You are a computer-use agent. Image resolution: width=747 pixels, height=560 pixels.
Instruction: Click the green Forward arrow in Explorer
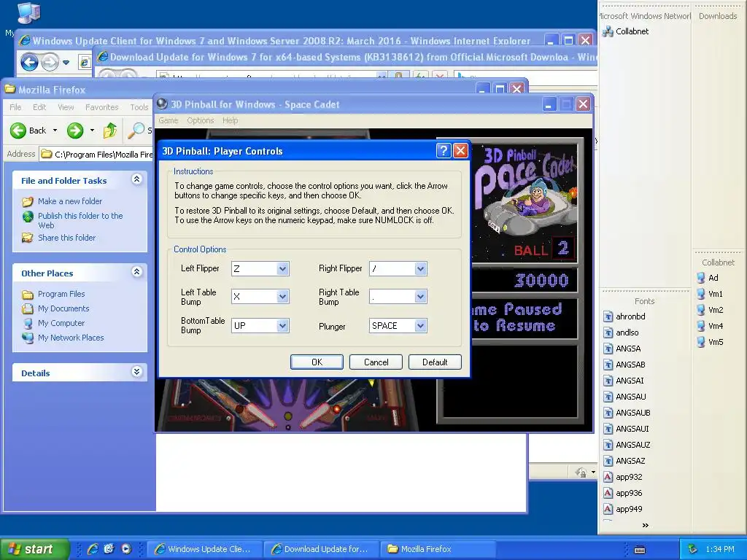pos(75,131)
